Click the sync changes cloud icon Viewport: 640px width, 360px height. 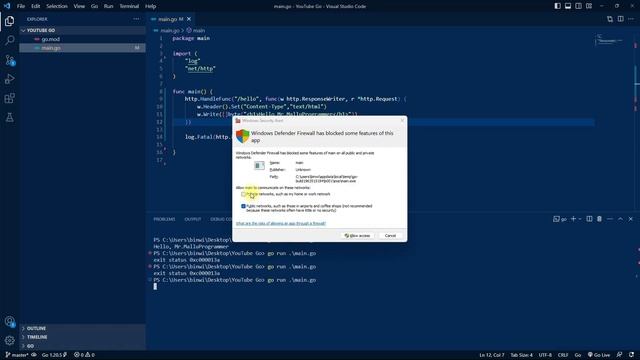[34, 355]
